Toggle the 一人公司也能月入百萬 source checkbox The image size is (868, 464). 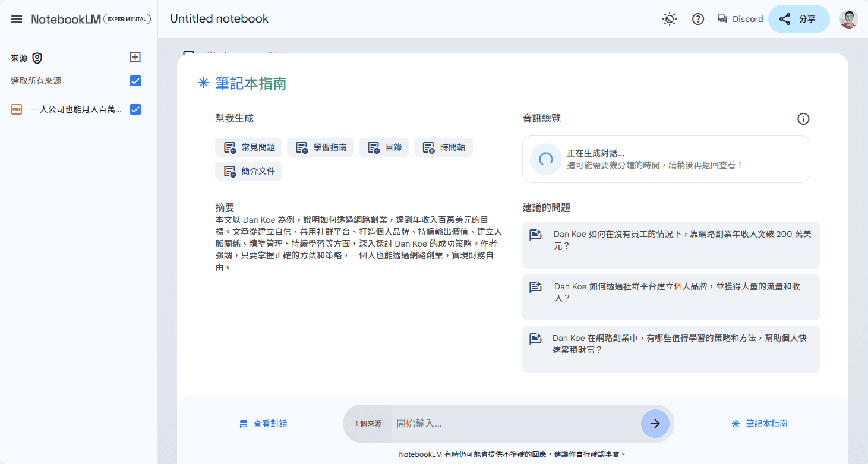tap(135, 109)
